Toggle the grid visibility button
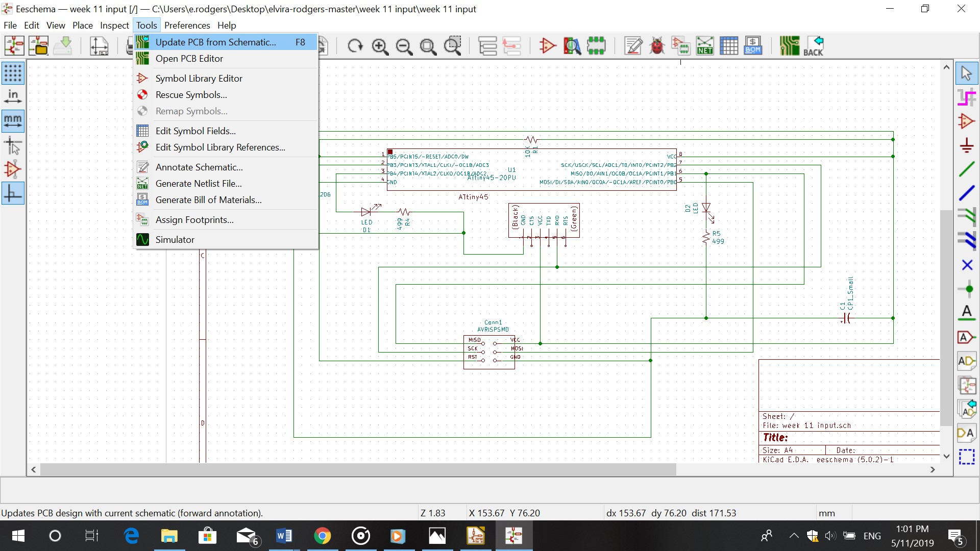The image size is (980, 551). tap(13, 73)
